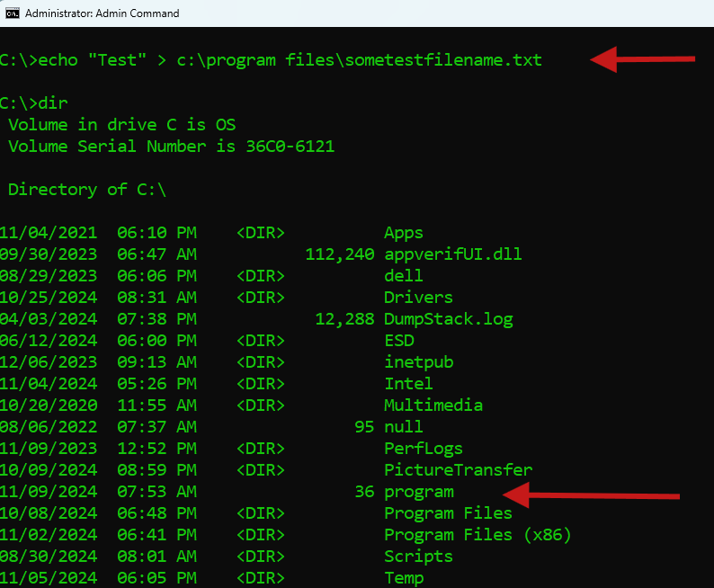714x588 pixels.
Task: Click the Drivers folder name
Action: coord(418,298)
